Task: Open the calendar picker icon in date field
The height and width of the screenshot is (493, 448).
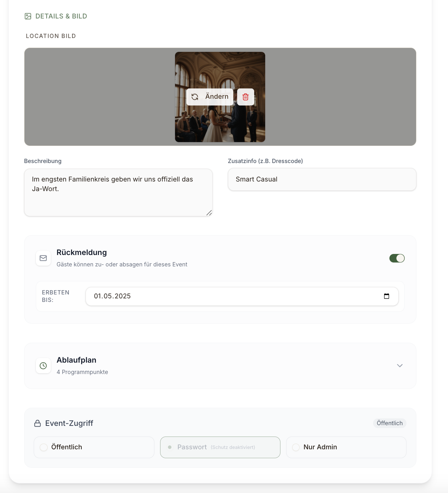Action: coord(387,296)
